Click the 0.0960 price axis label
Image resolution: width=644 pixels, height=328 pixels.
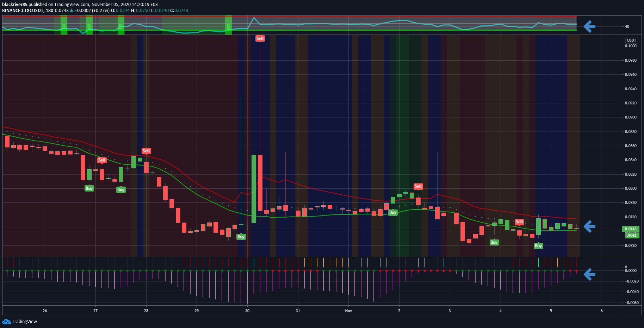click(631, 74)
